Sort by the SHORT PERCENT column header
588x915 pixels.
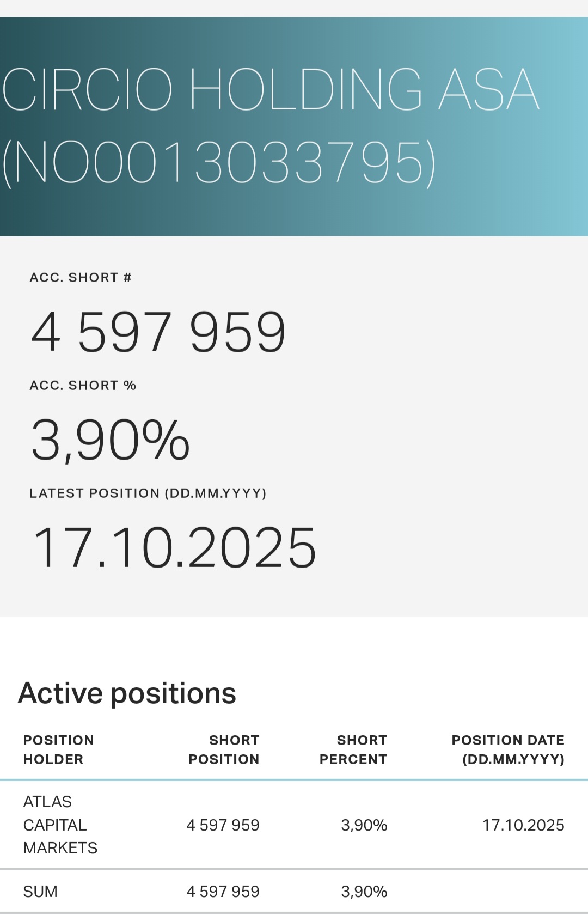tap(353, 749)
